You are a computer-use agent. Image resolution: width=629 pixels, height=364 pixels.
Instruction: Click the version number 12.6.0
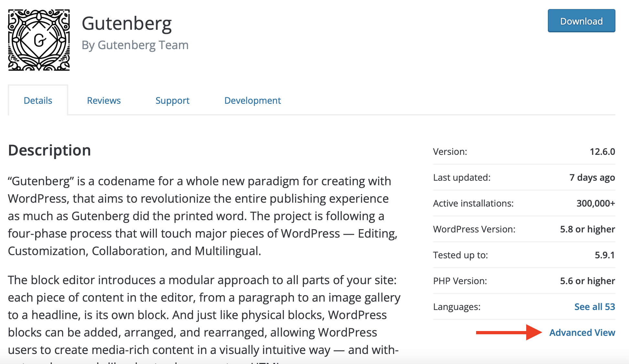[603, 152]
